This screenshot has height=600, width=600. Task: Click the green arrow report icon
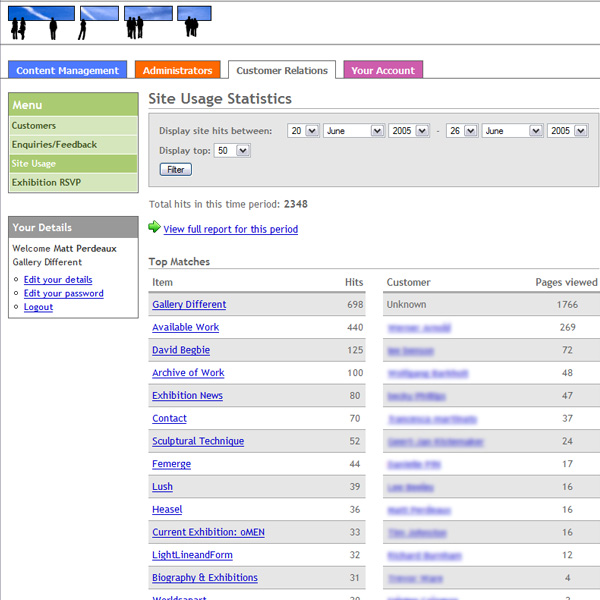154,227
